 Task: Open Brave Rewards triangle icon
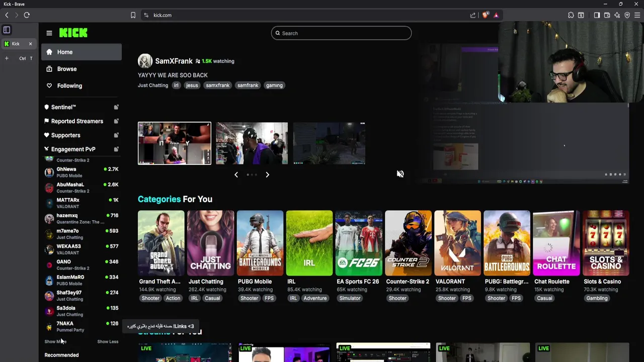point(496,15)
